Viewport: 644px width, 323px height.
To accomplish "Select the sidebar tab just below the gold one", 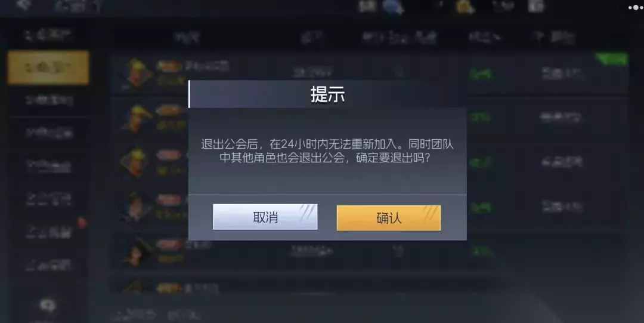I will point(48,100).
